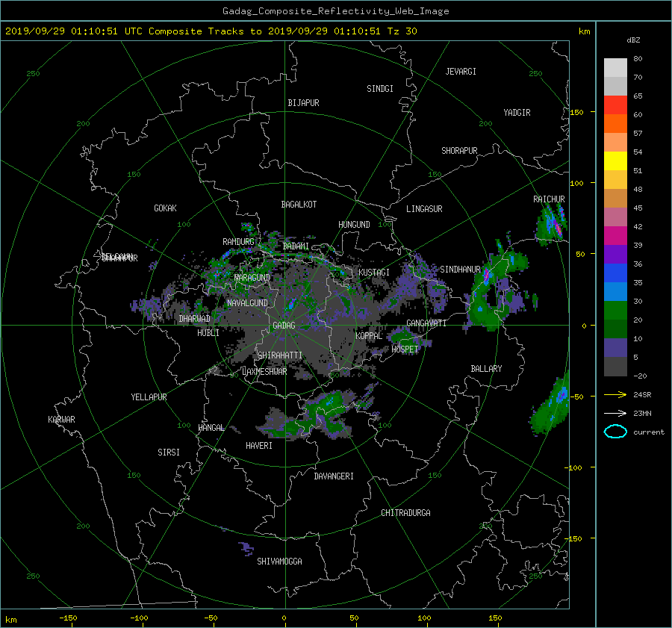The width and height of the screenshot is (672, 628).
Task: Click the cyan 'current' ellipse legend icon
Action: [x=615, y=432]
